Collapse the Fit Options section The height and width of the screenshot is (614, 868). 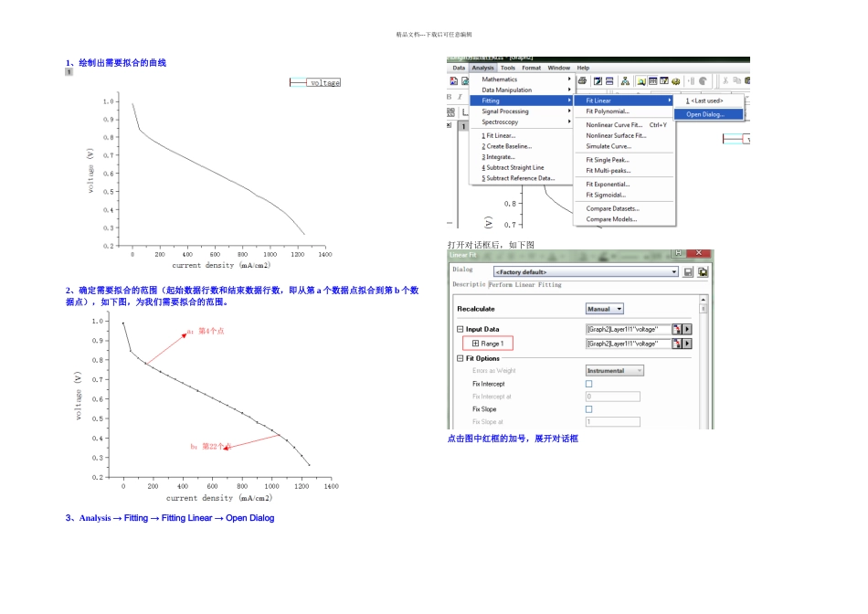[460, 358]
